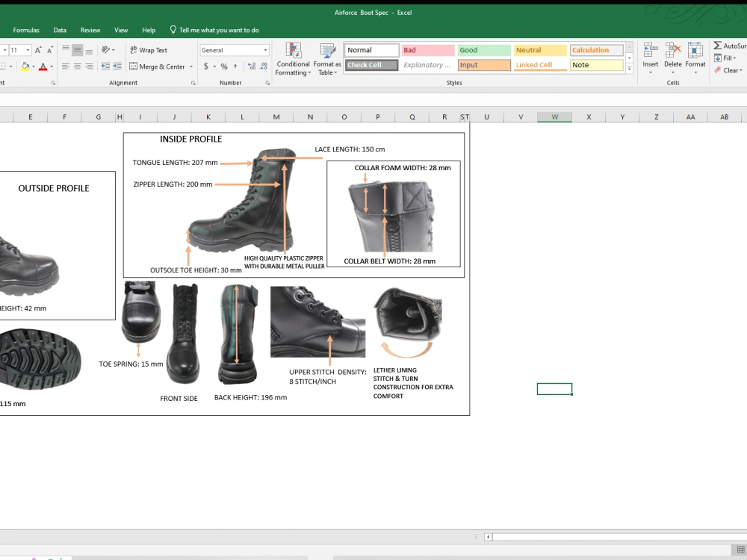Increase decimal places

pyautogui.click(x=252, y=66)
